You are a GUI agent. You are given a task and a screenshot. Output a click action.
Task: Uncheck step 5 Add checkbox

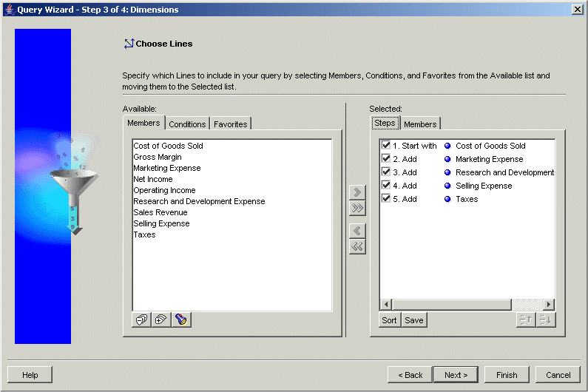pyautogui.click(x=386, y=198)
